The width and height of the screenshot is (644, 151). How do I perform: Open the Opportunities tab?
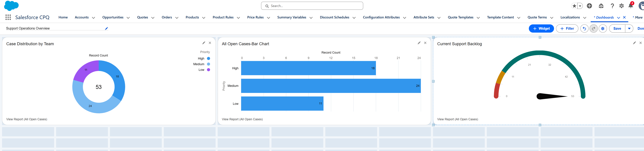113,17
